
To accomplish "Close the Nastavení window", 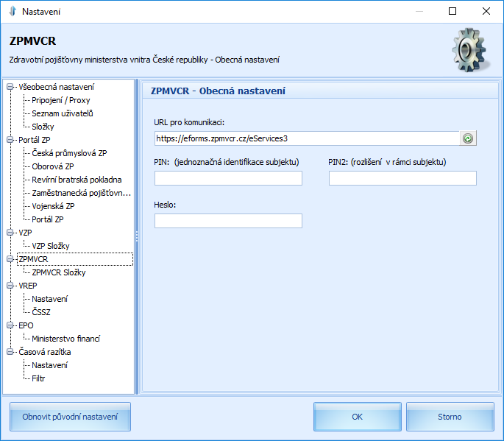I will (486, 11).
